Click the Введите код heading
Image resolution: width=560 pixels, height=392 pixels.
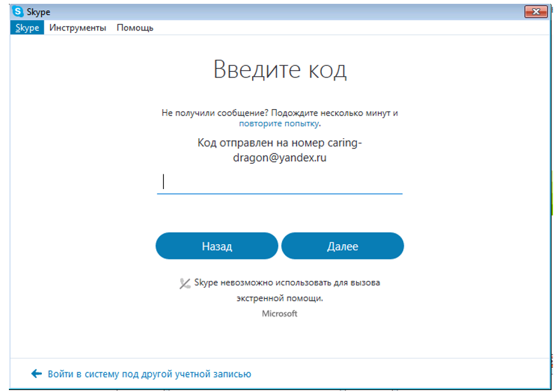point(279,70)
